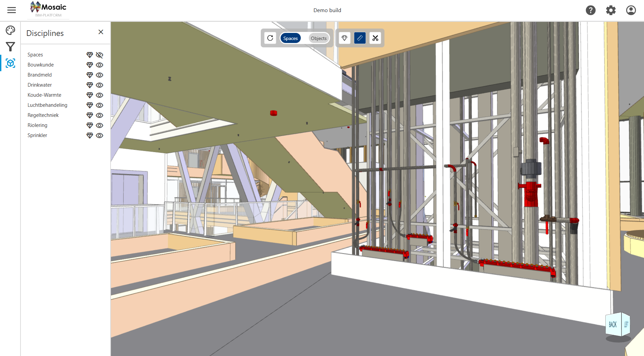Viewport: 644px width, 356px height.
Task: Open the help question mark icon
Action: point(591,10)
